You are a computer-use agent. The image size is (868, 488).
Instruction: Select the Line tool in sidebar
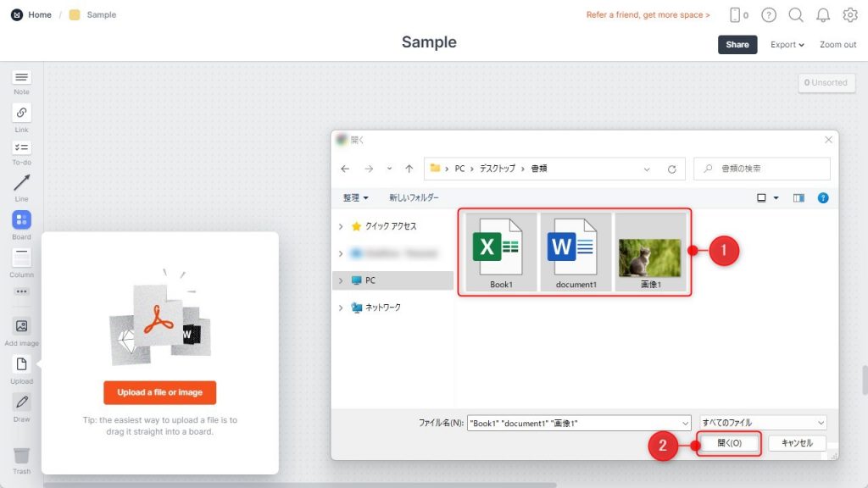(x=21, y=187)
